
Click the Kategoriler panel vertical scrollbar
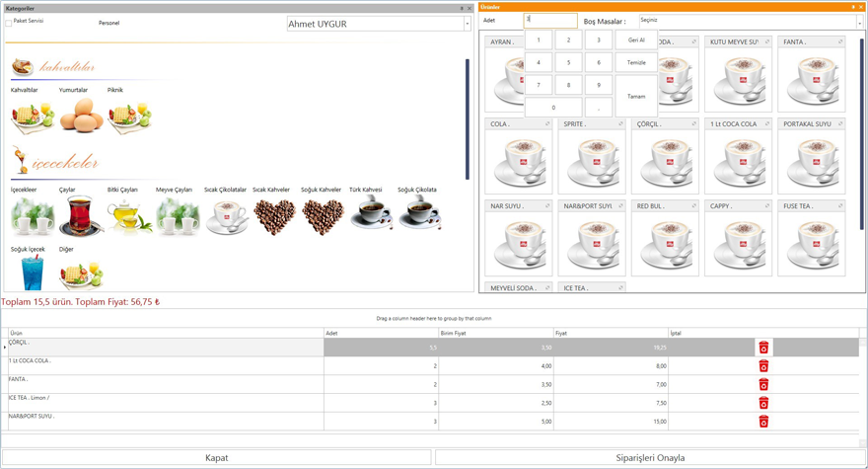(468, 119)
